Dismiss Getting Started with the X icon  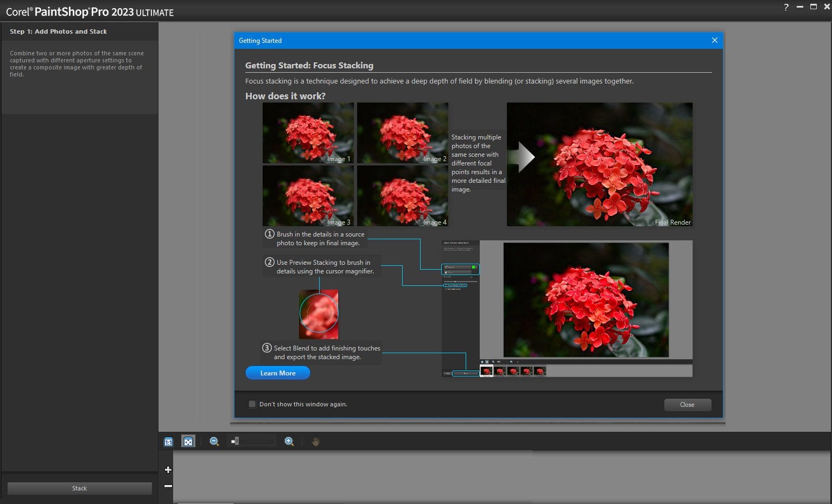point(714,40)
